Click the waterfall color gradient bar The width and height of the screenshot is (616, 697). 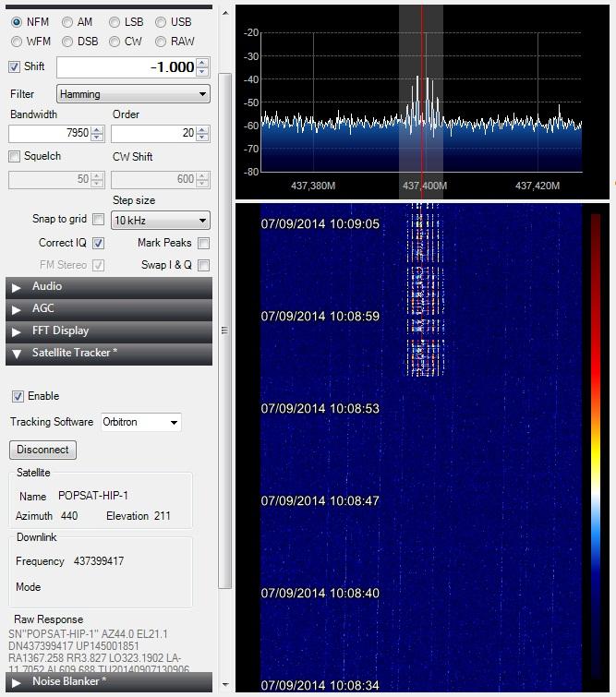[x=595, y=443]
